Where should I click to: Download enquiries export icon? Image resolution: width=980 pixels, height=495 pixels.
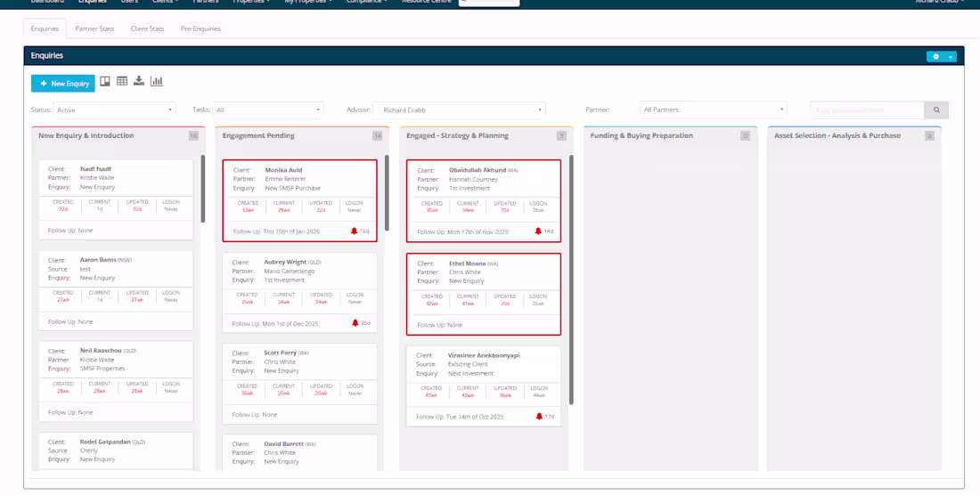139,81
